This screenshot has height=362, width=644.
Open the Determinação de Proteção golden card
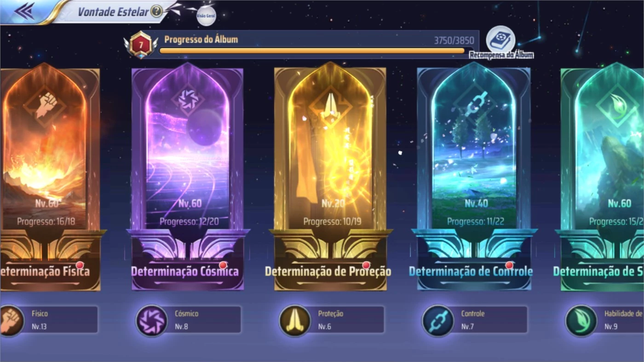coord(330,177)
